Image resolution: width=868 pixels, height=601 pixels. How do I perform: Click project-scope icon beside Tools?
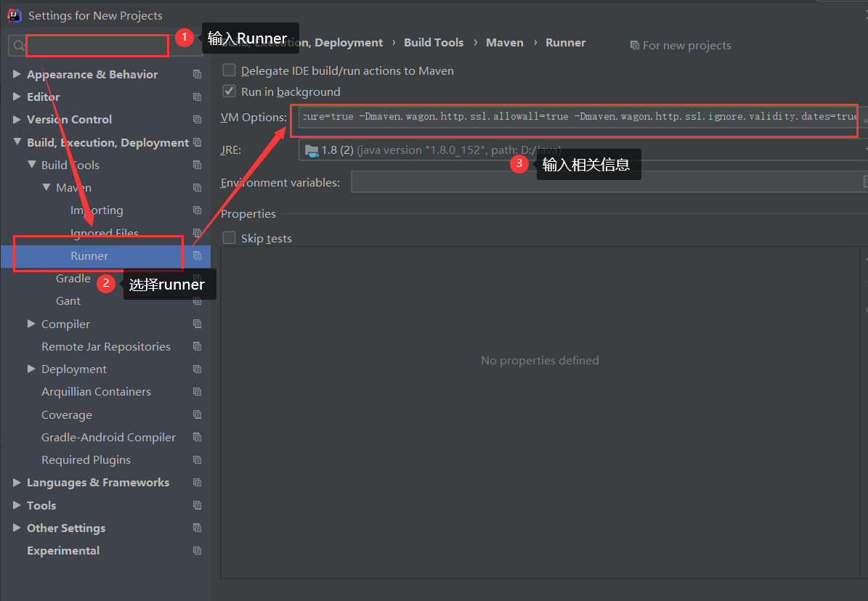(x=197, y=505)
